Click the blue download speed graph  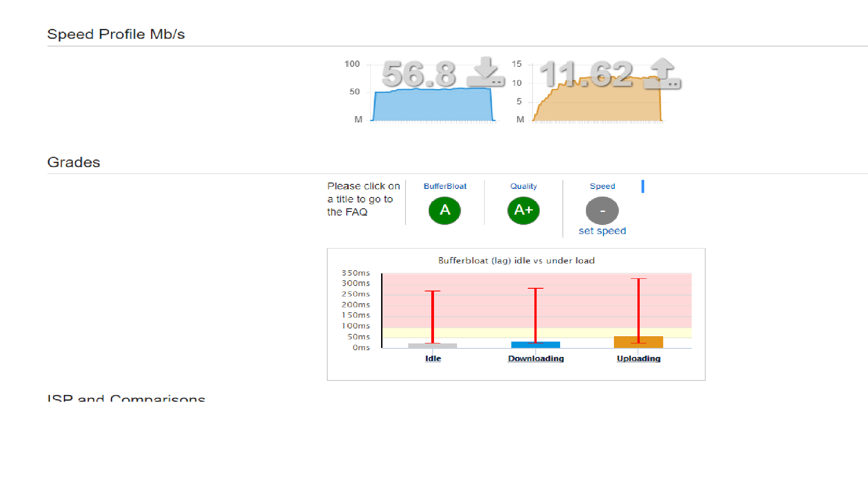(x=433, y=106)
